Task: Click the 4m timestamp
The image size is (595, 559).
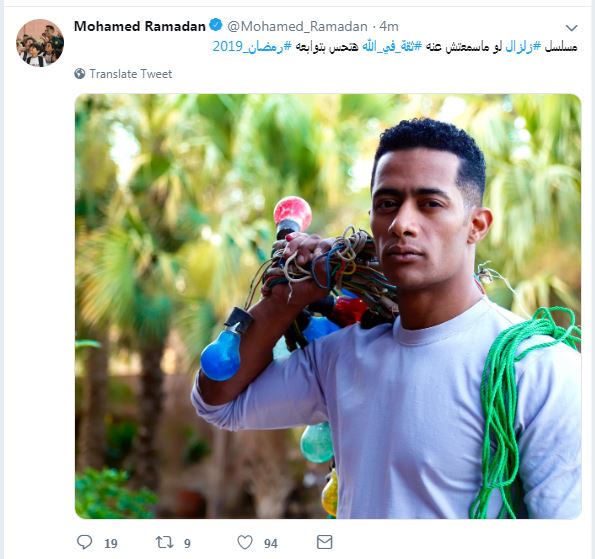Action: pyautogui.click(x=389, y=26)
